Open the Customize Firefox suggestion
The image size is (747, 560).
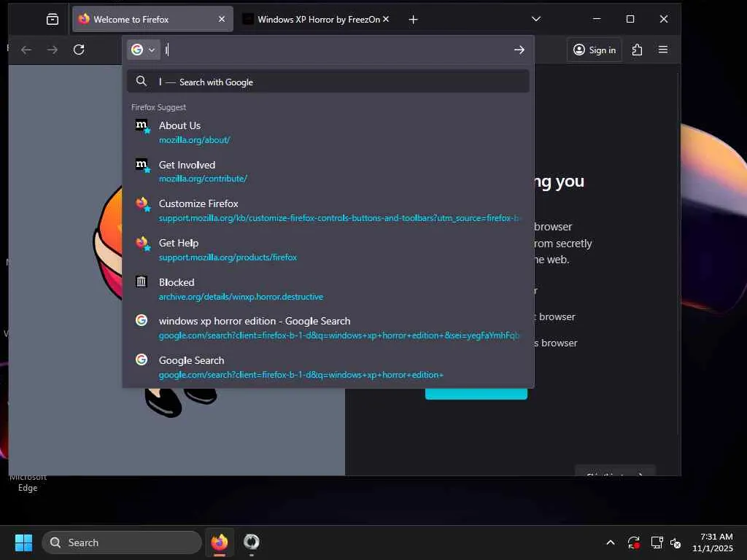(x=328, y=210)
